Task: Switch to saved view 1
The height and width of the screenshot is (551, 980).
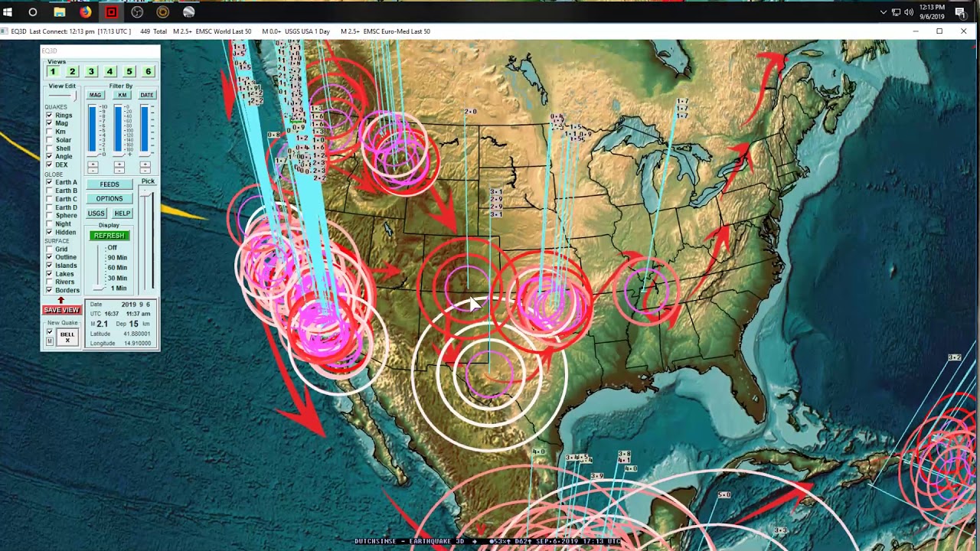Action: (53, 71)
